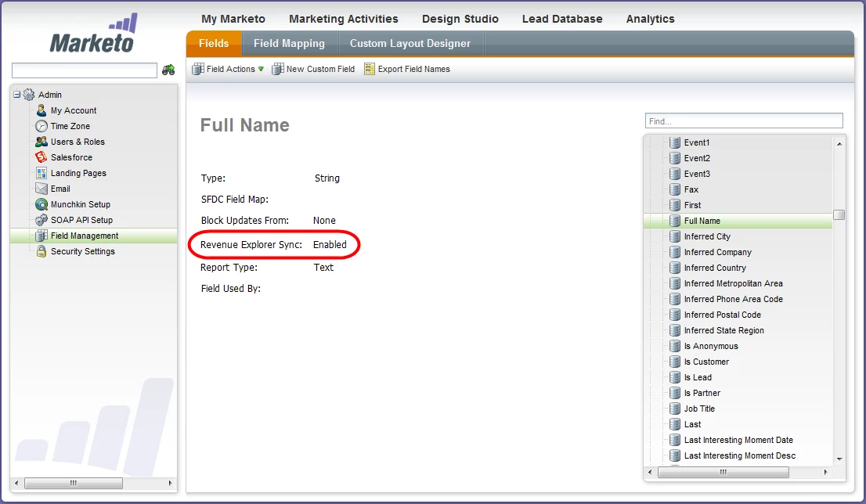Click the Field Management database icon
This screenshot has width=866, height=504.
[41, 236]
